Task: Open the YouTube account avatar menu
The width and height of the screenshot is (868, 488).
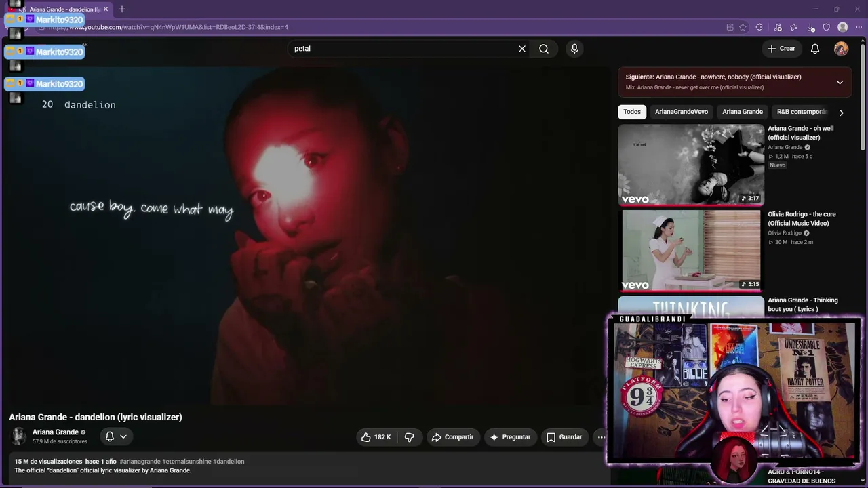Action: pos(841,49)
